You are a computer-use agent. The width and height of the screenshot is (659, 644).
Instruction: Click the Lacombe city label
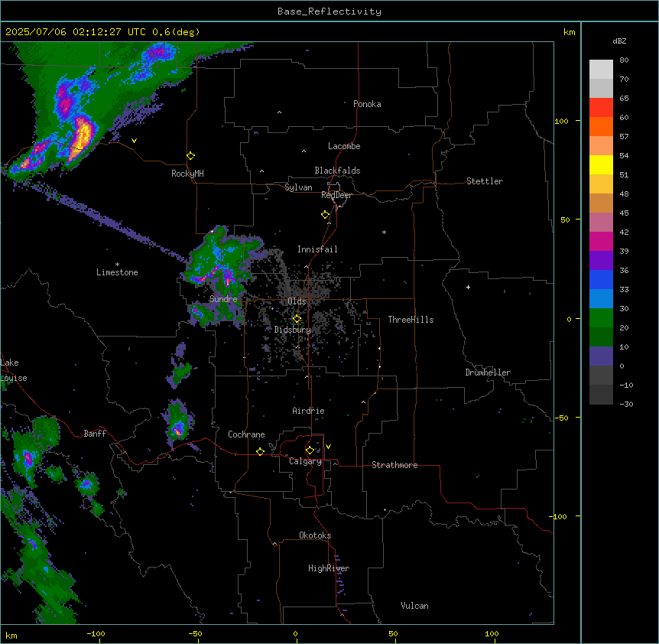[x=344, y=146]
